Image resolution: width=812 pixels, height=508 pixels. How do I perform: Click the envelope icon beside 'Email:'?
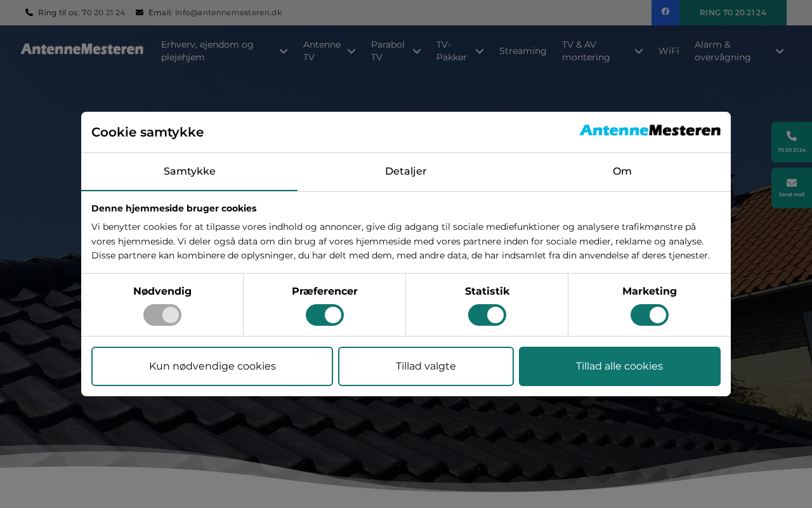coord(140,12)
